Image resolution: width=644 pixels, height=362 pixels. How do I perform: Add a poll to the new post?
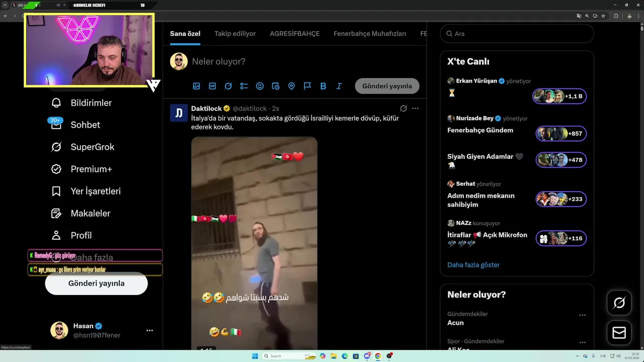244,86
